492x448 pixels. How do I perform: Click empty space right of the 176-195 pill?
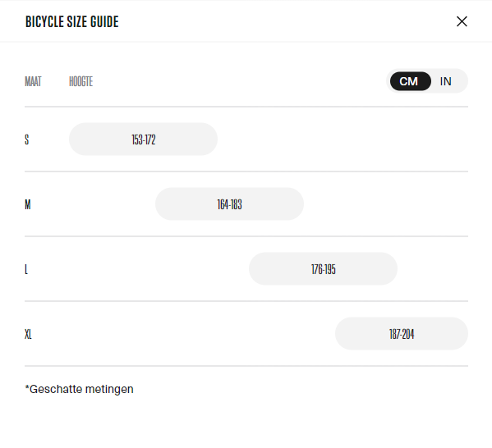(x=433, y=269)
